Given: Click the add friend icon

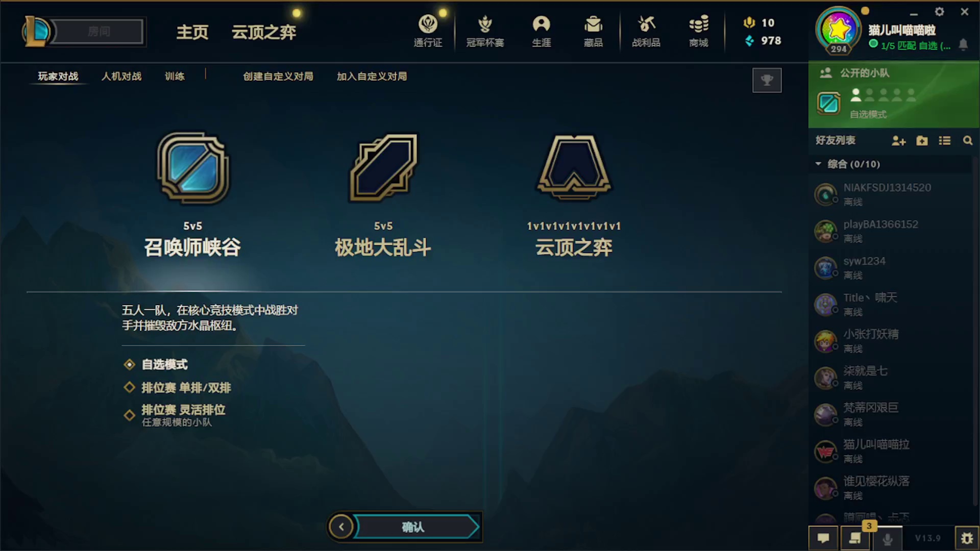Looking at the screenshot, I should click(898, 141).
